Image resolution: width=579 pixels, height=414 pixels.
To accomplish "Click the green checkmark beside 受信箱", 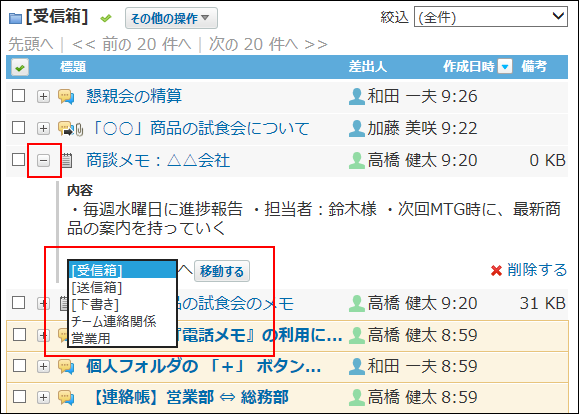I will coord(106,18).
